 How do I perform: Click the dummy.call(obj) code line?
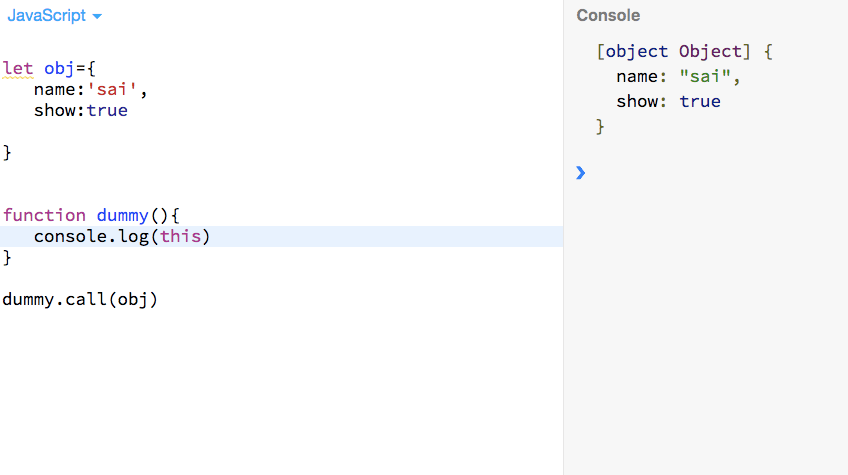(x=80, y=299)
